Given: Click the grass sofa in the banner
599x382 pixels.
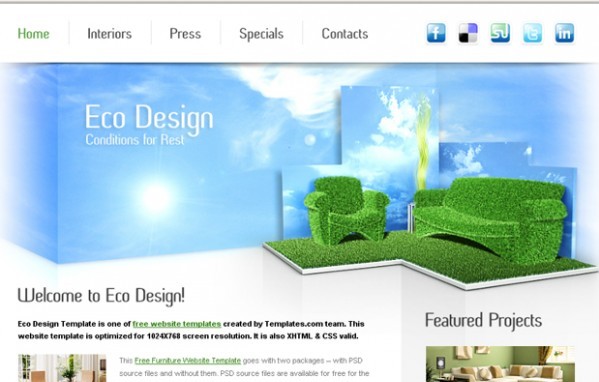Looking at the screenshot, I should pyautogui.click(x=491, y=220).
